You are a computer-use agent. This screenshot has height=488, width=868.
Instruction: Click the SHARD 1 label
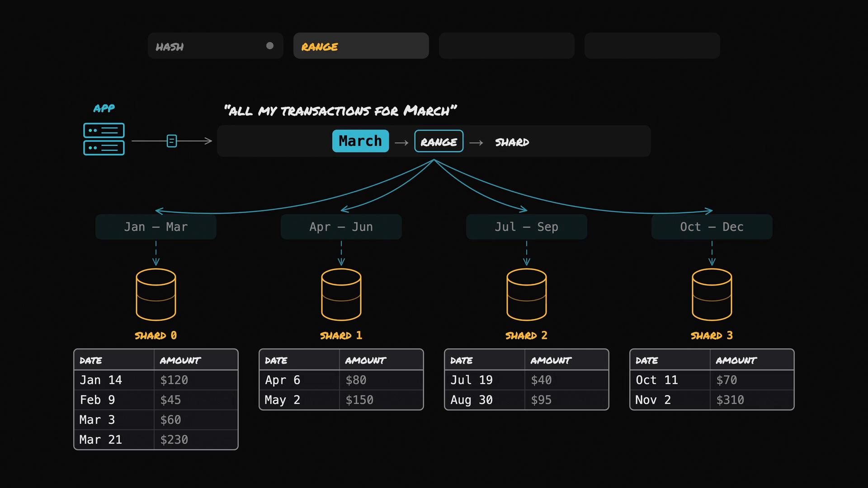pos(341,335)
